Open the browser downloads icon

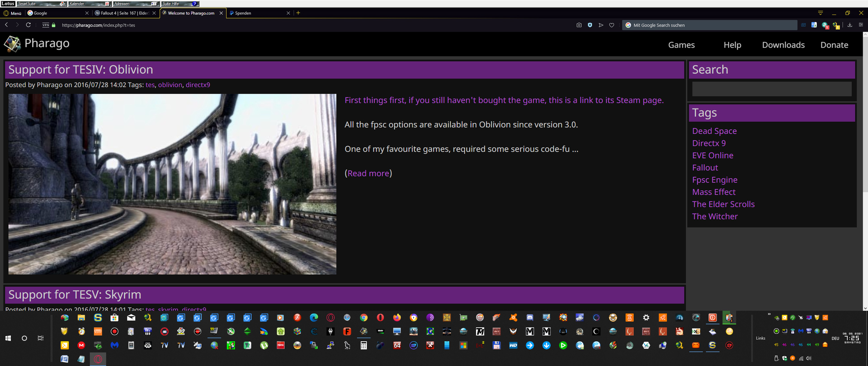tap(850, 25)
